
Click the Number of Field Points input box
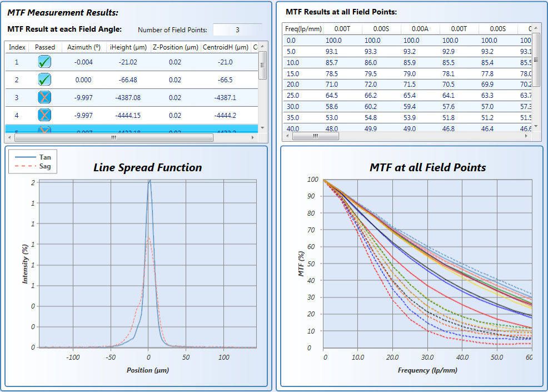coord(237,30)
